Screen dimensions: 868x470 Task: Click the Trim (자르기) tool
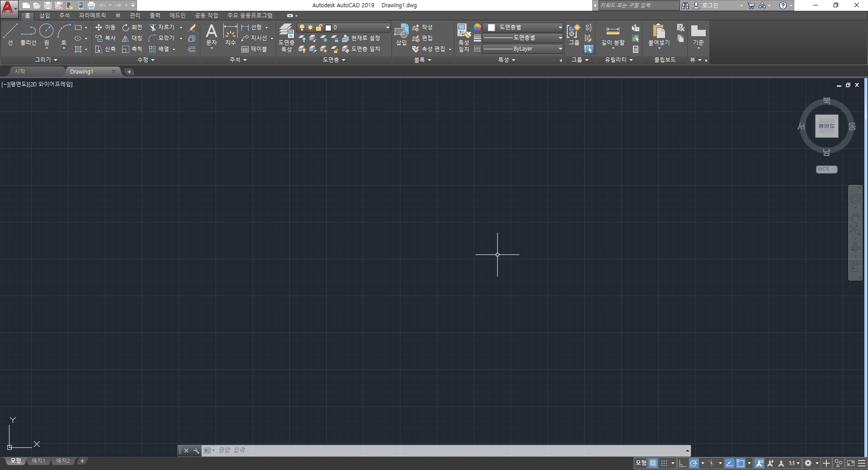pos(162,28)
